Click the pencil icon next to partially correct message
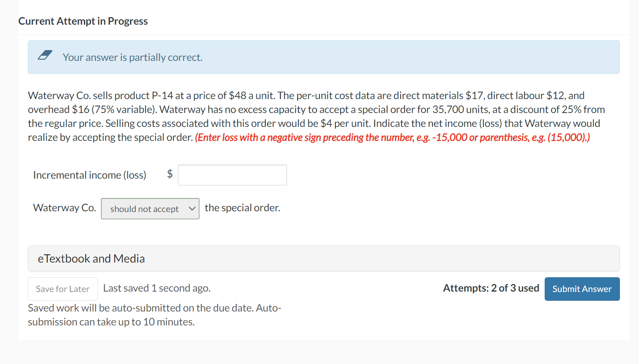Screen dimensions: 639x364 [x=45, y=55]
